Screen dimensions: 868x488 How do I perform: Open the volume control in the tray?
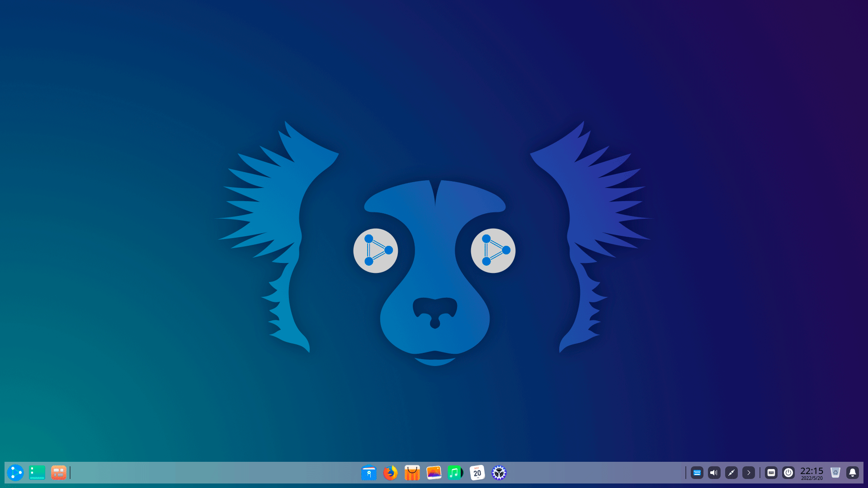coord(714,473)
